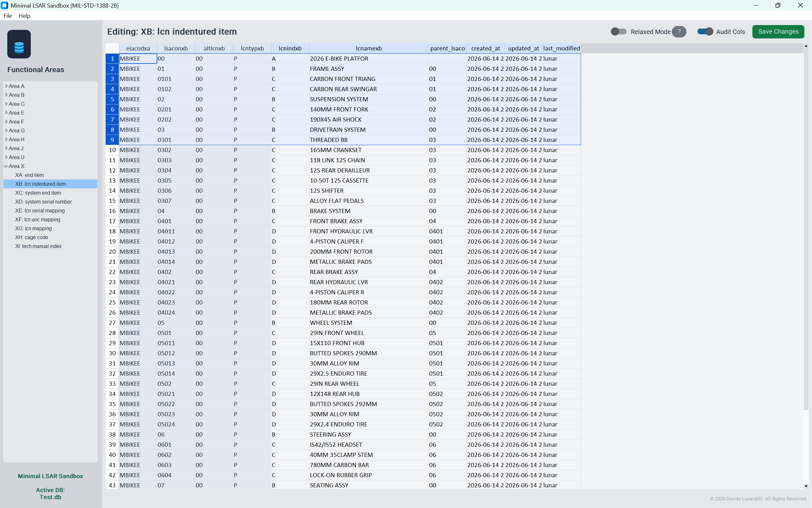This screenshot has height=508, width=812.
Task: Click the lsaconxb column header
Action: pos(176,48)
